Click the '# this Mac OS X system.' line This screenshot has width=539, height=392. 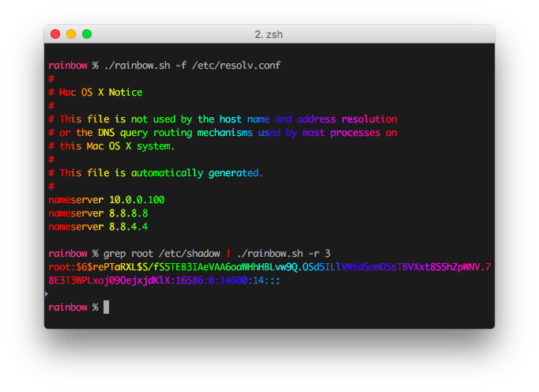point(111,146)
